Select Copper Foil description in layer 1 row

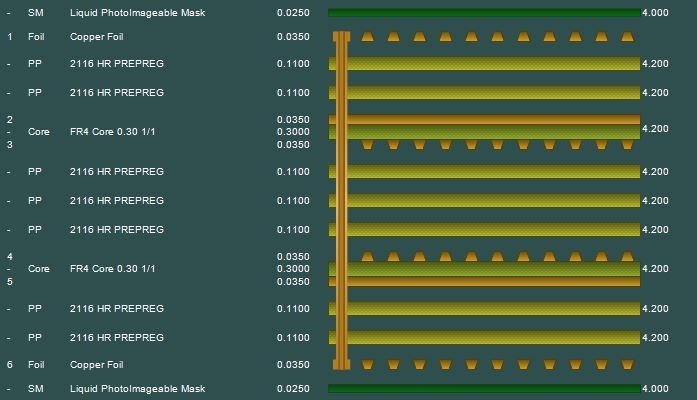pos(96,37)
